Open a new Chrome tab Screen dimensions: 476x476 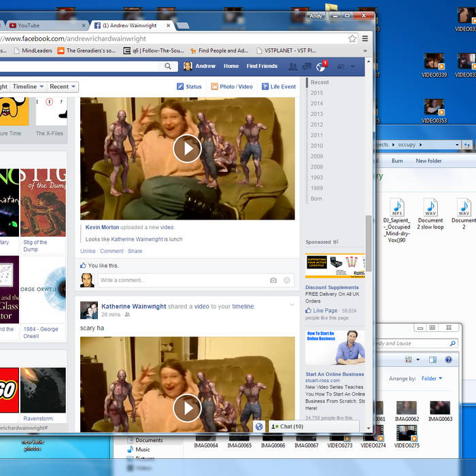[183, 26]
